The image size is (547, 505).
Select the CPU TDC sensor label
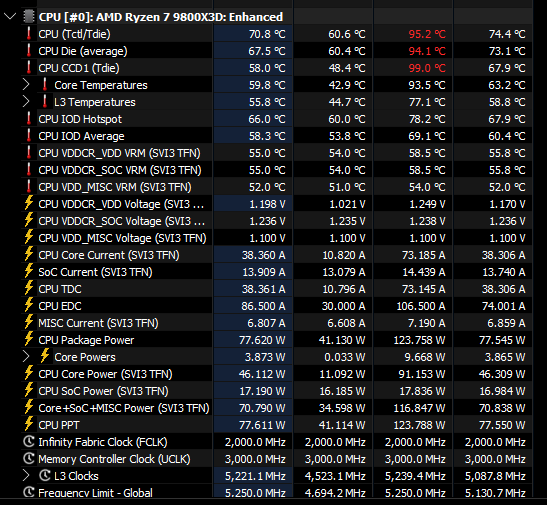tap(60, 289)
